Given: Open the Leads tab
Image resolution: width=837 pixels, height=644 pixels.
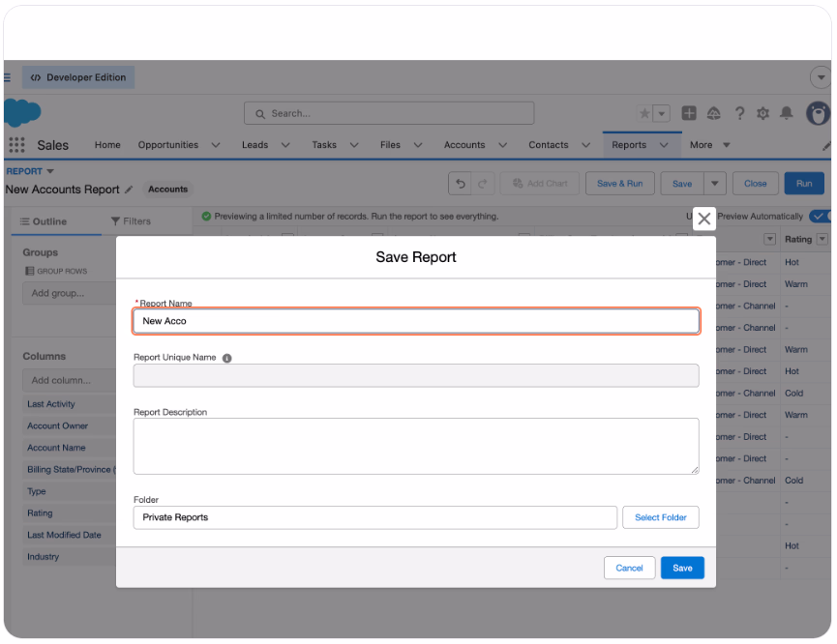Looking at the screenshot, I should coord(254,145).
